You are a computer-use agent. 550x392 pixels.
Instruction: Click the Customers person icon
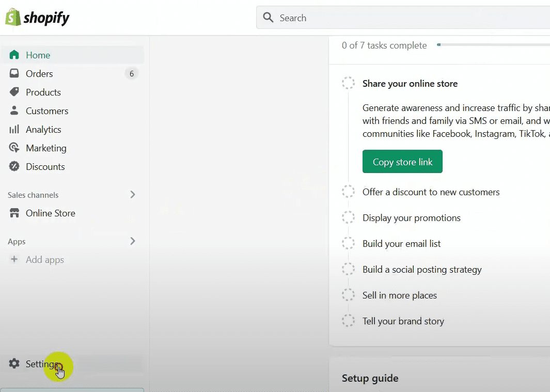(14, 111)
